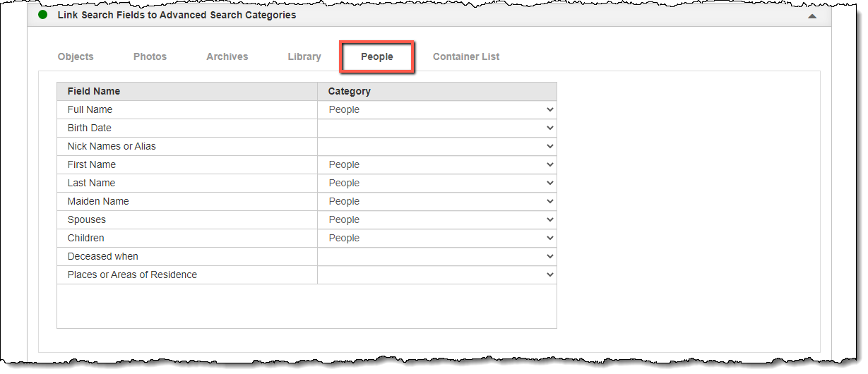
Task: Click the Field Name column header
Action: tap(94, 91)
